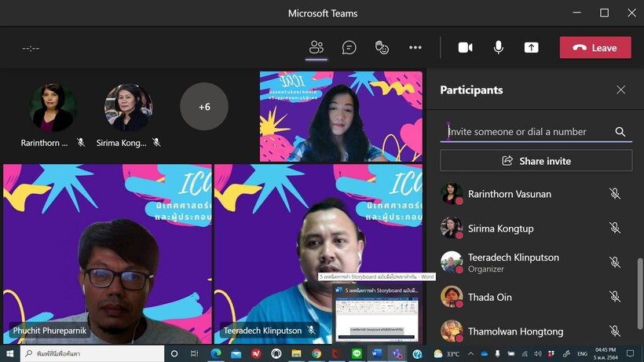
Task: Open the conversation chat icon
Action: (x=349, y=47)
